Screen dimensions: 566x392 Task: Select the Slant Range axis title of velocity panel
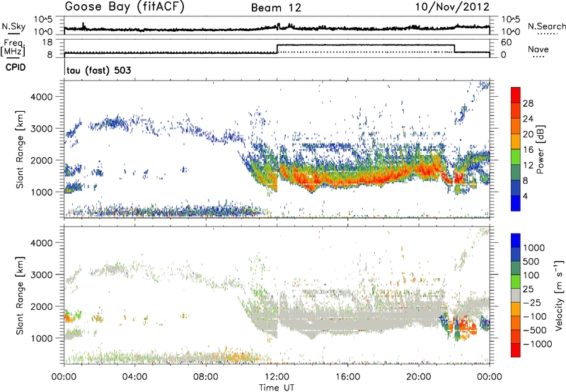20,295
